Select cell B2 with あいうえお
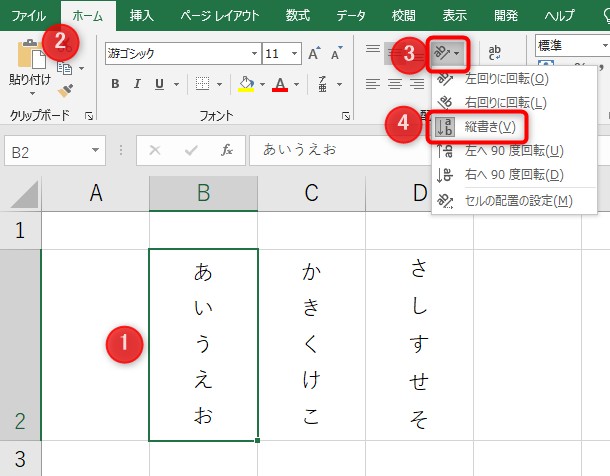 [203, 345]
